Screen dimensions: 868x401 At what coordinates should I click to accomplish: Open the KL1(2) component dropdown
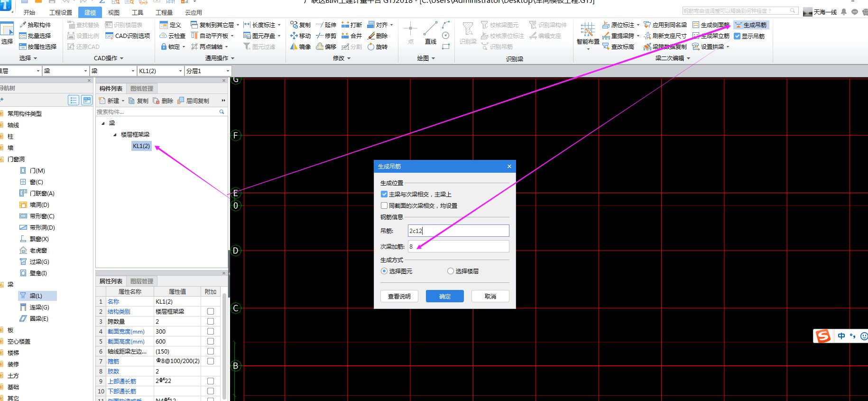[181, 71]
